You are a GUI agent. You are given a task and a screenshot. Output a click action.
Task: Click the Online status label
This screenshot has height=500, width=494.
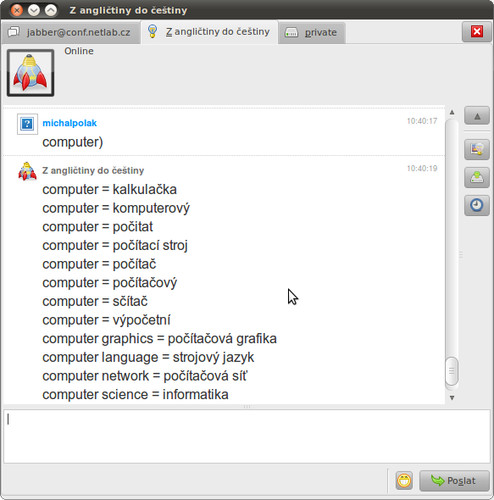pyautogui.click(x=79, y=51)
